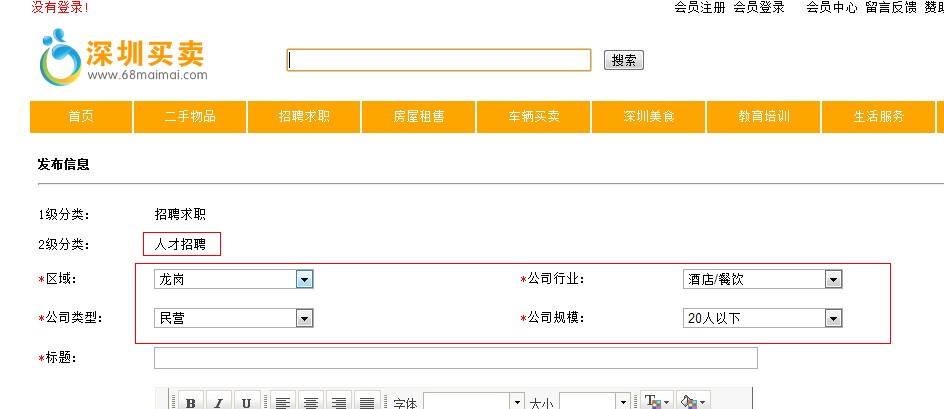Focus the search input field
The height and width of the screenshot is (409, 944).
point(439,60)
